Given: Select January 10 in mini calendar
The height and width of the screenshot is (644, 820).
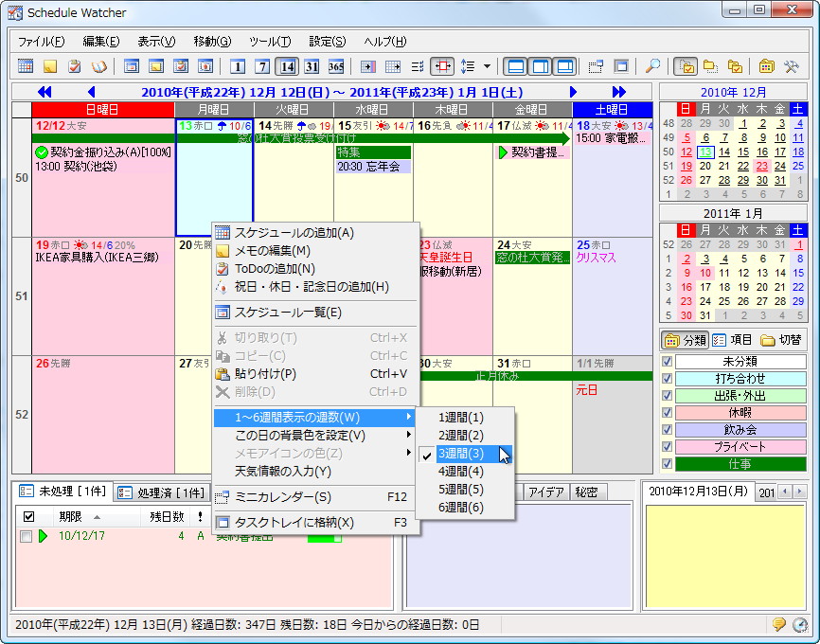Looking at the screenshot, I should [705, 273].
